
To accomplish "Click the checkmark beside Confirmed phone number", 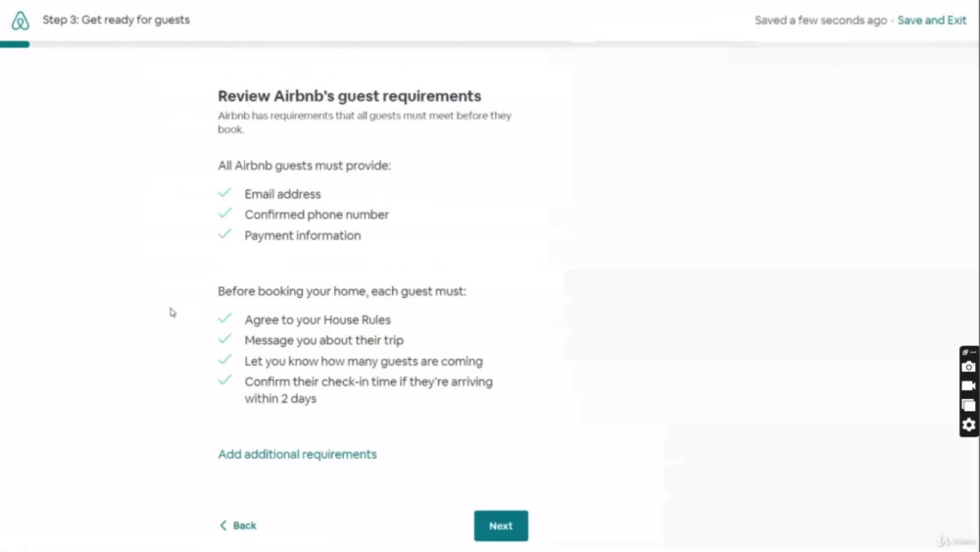I will pos(225,214).
